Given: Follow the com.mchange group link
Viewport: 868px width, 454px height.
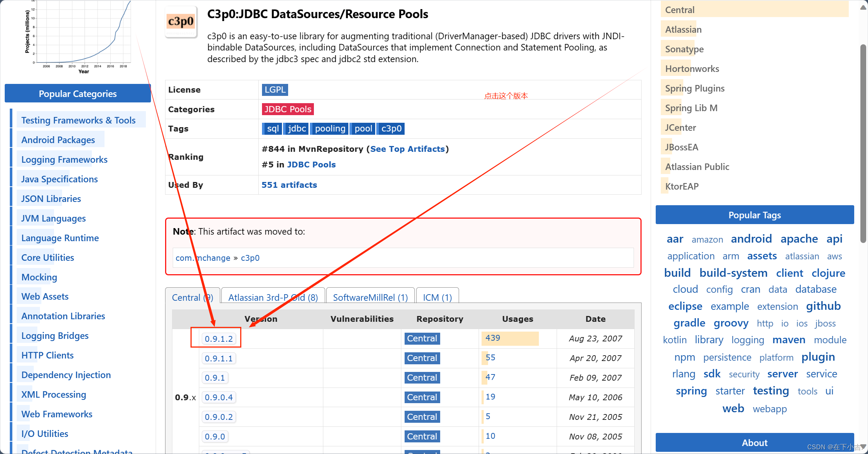Looking at the screenshot, I should 203,258.
